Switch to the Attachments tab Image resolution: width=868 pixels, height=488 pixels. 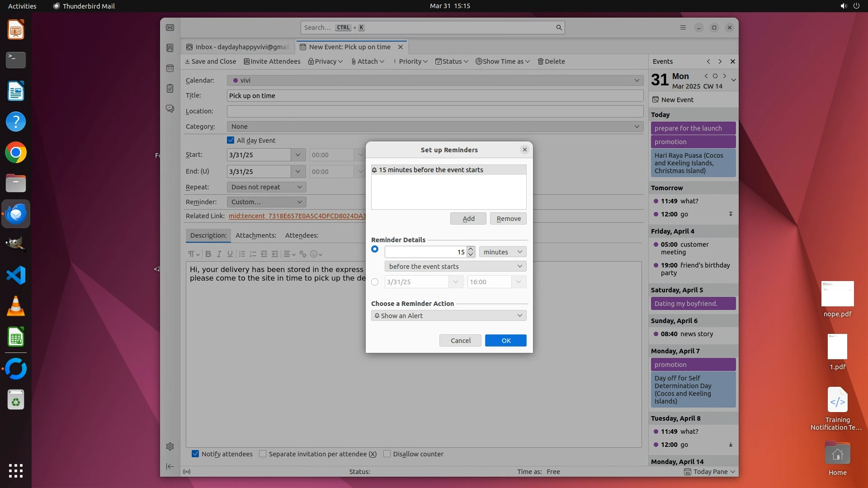(x=255, y=235)
